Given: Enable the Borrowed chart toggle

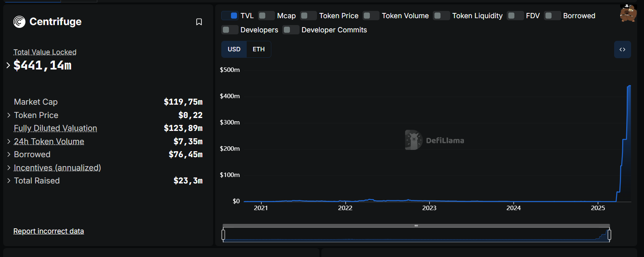Looking at the screenshot, I should point(552,16).
